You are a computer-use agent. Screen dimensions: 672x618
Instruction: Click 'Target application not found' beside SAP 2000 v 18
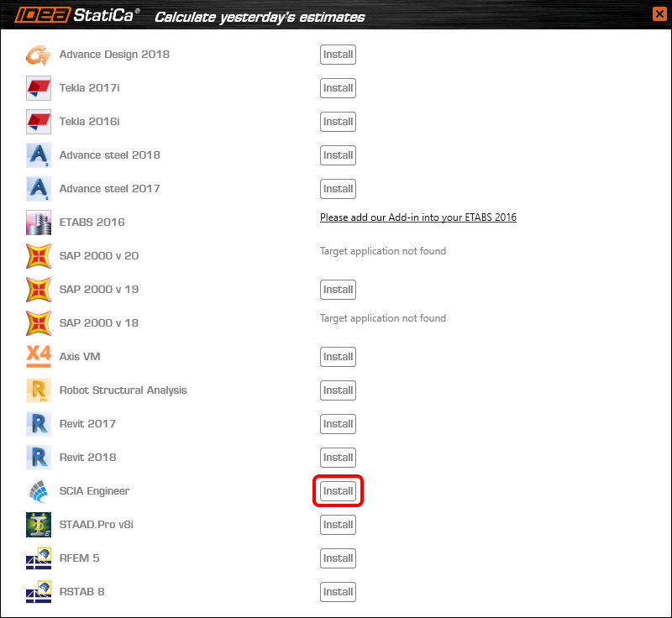click(383, 318)
